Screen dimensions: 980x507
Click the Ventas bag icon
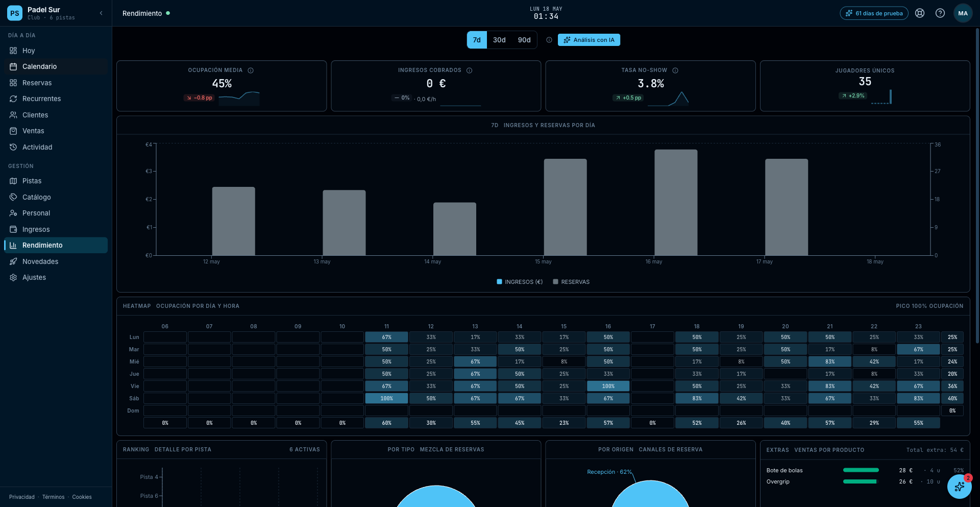pos(13,131)
